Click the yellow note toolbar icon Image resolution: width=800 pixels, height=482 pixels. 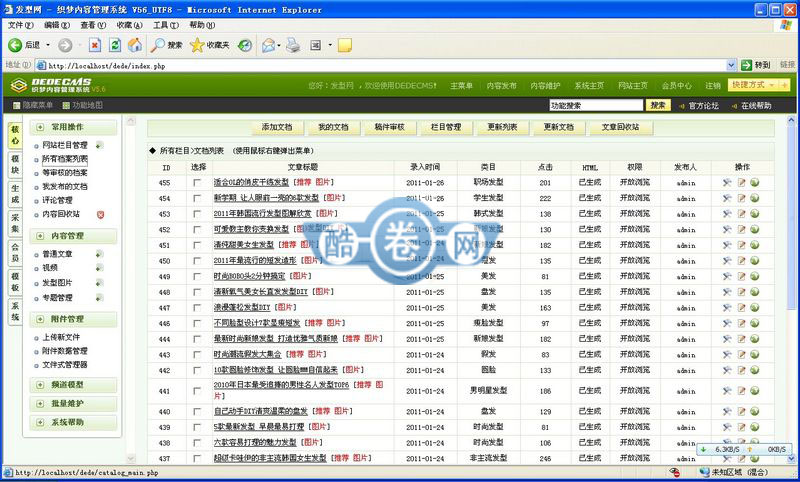click(345, 45)
